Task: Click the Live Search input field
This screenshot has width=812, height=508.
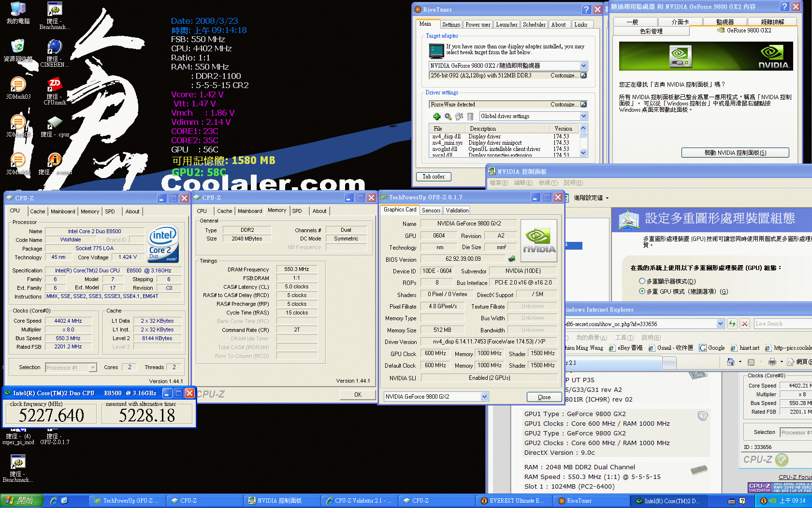Action: (x=783, y=324)
